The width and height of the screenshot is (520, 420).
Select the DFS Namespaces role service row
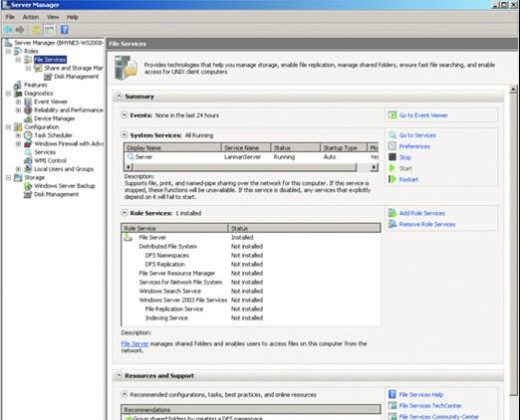251,256
